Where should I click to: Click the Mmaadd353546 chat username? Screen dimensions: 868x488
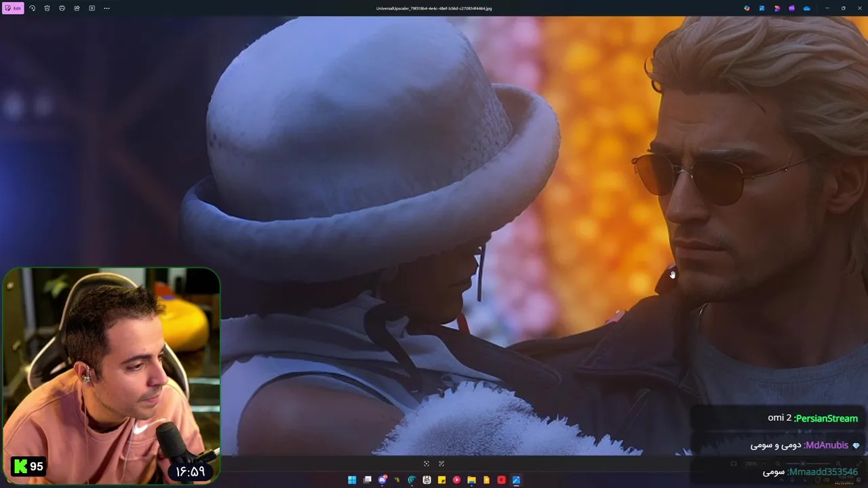tap(823, 472)
